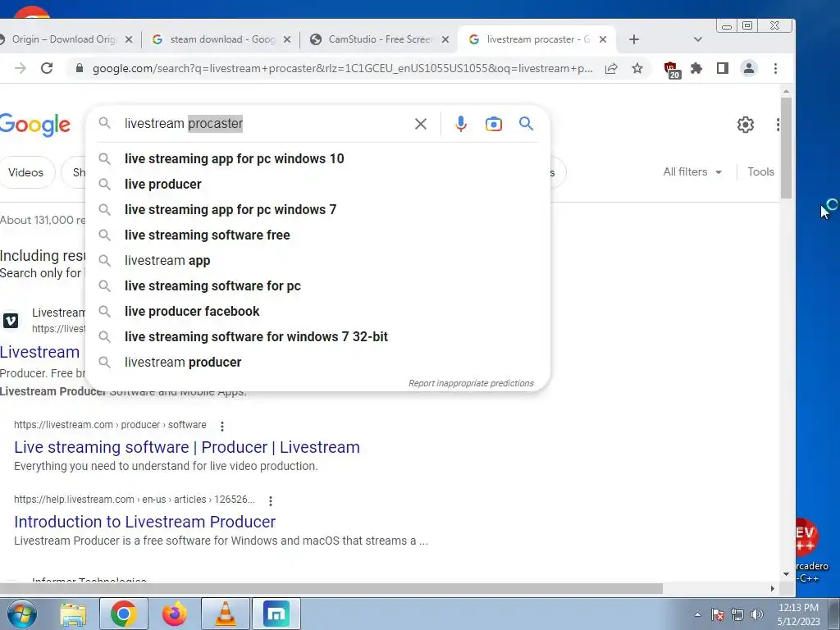Viewport: 840px width, 630px height.
Task: Open Action Center flag icon
Action: (x=718, y=614)
